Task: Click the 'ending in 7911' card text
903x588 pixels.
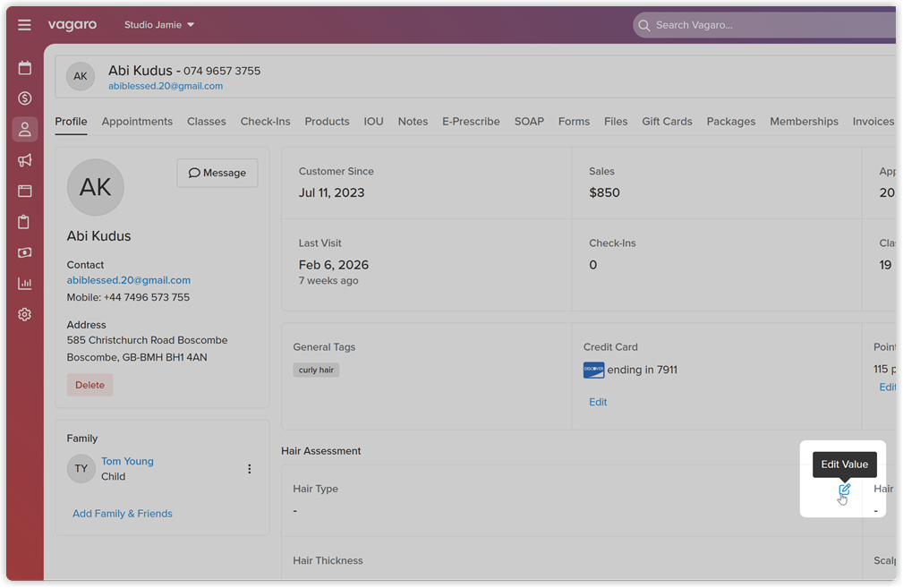Action: tap(642, 370)
